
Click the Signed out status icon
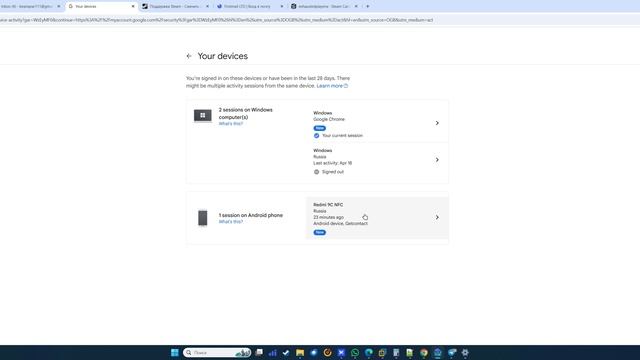[316, 172]
